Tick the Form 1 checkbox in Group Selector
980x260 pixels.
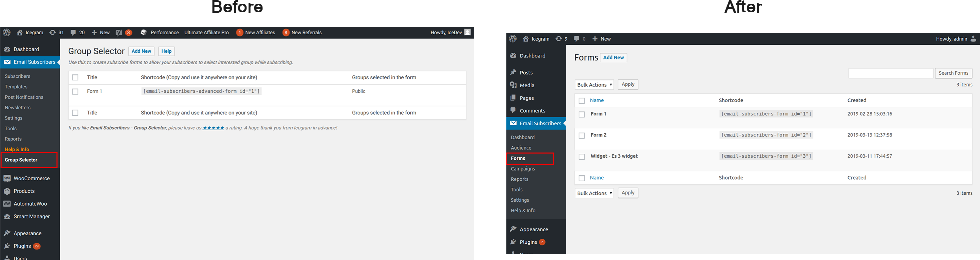75,92
